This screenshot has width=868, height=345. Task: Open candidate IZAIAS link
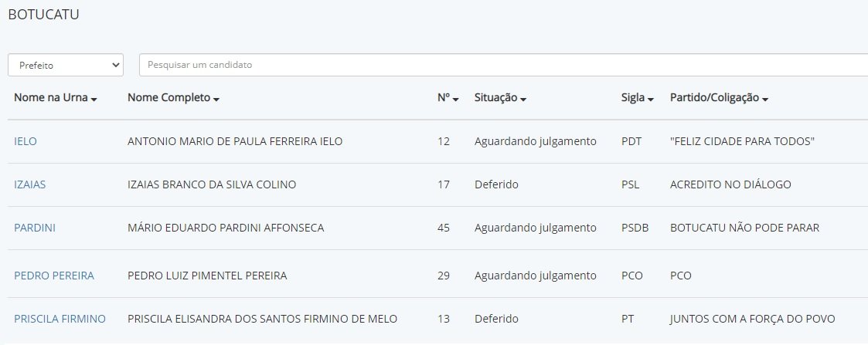coord(29,184)
